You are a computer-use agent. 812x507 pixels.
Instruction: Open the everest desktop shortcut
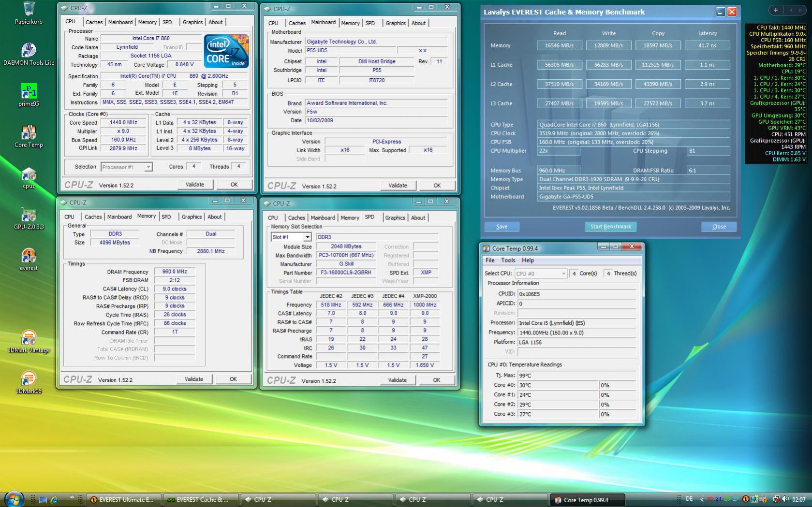[29, 256]
